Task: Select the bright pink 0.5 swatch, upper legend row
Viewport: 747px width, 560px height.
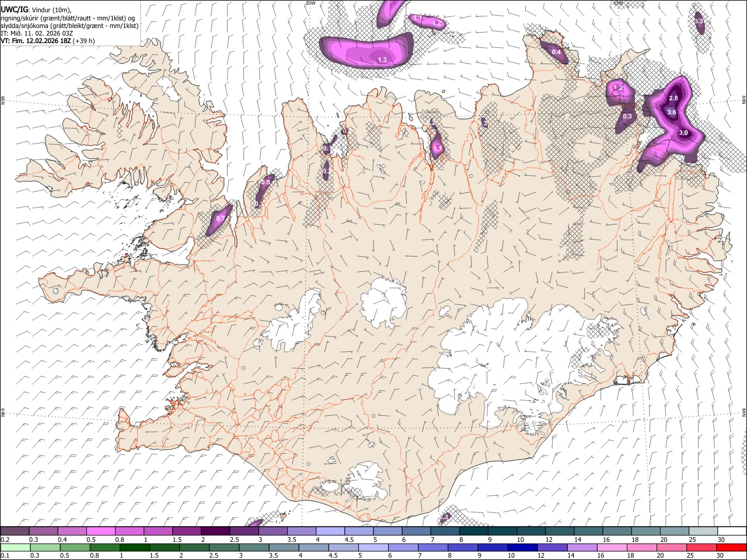Action: 100,531
